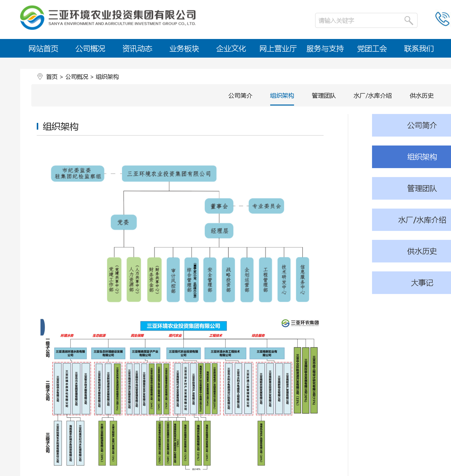Select the active 组织架构 sub-tab

click(x=282, y=96)
